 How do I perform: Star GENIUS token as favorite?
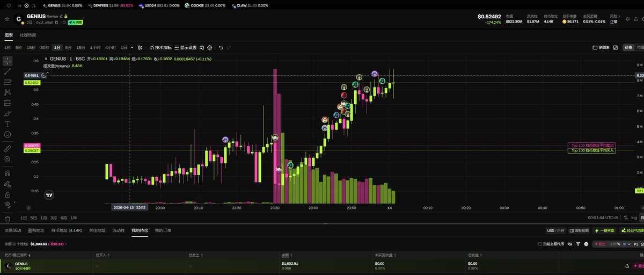tap(7, 18)
